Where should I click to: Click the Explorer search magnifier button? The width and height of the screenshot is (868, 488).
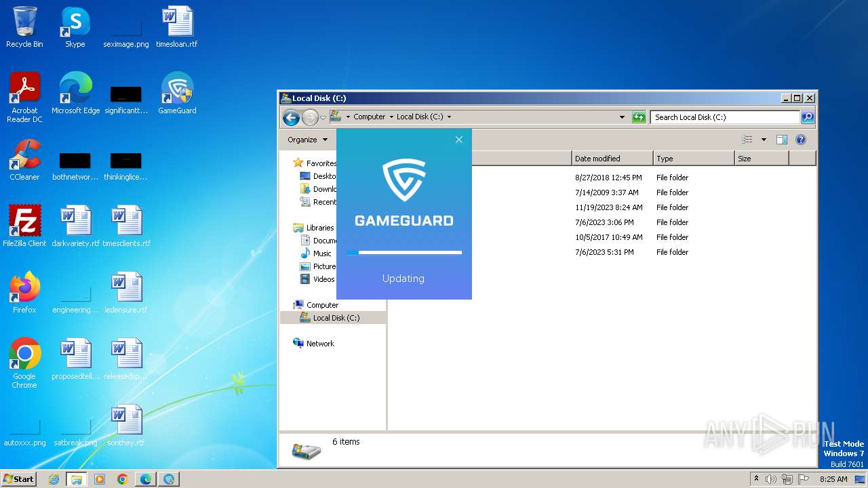pos(807,117)
